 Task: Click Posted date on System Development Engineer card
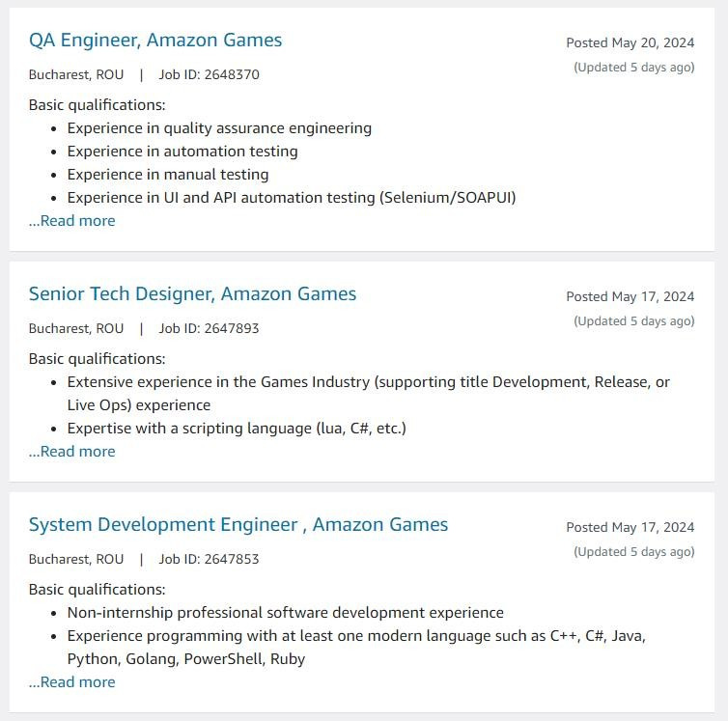(630, 528)
